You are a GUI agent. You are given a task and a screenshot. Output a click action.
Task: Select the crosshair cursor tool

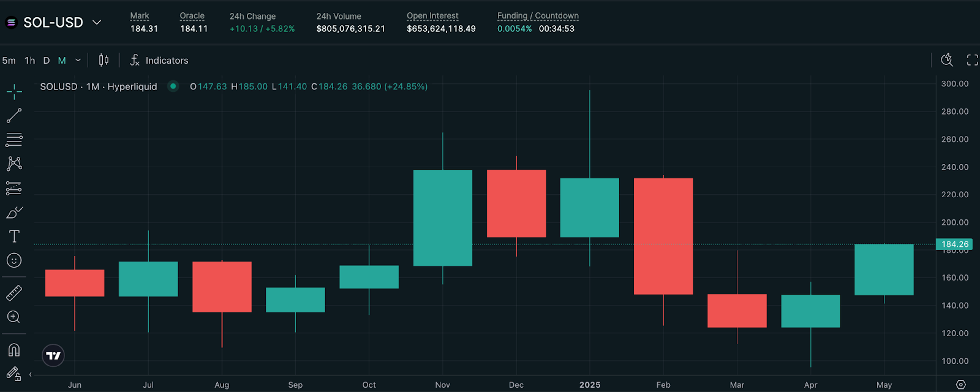click(x=14, y=92)
